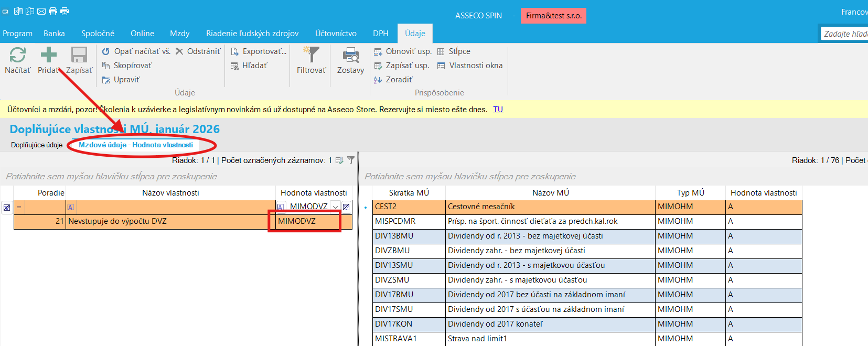Click the Zoradiť sort icon
This screenshot has height=346, width=868.
pos(378,80)
